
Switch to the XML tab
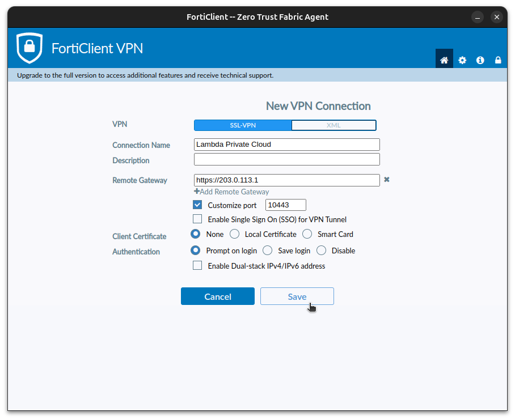click(x=334, y=125)
